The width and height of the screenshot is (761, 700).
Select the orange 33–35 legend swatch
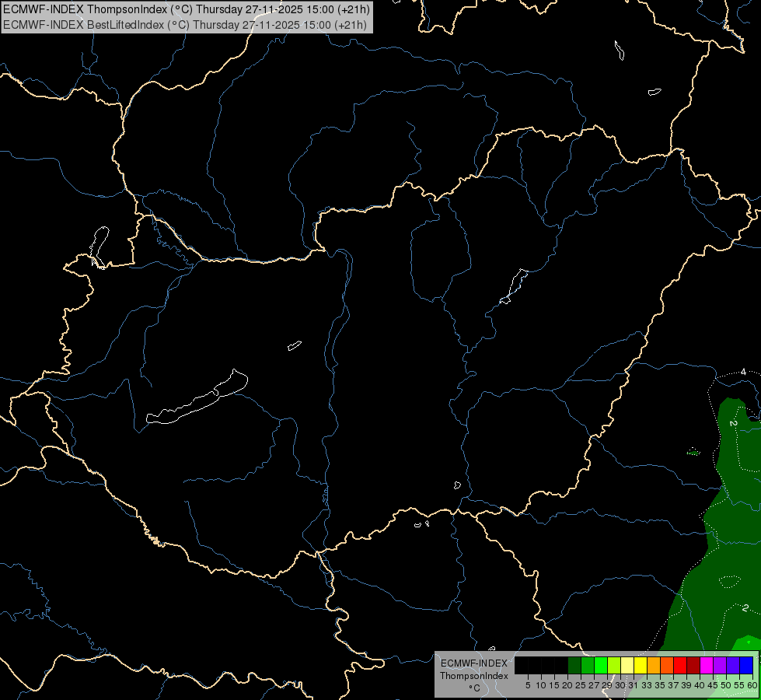(654, 665)
